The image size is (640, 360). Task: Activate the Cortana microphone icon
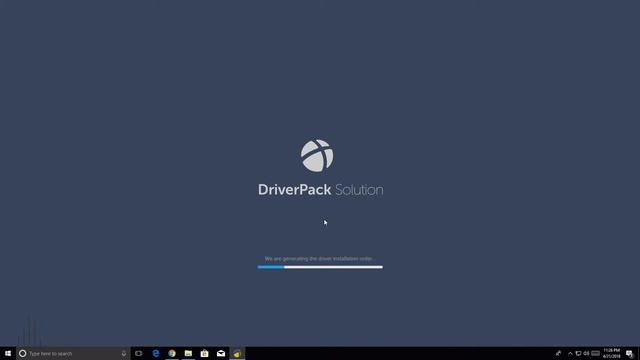click(124, 353)
